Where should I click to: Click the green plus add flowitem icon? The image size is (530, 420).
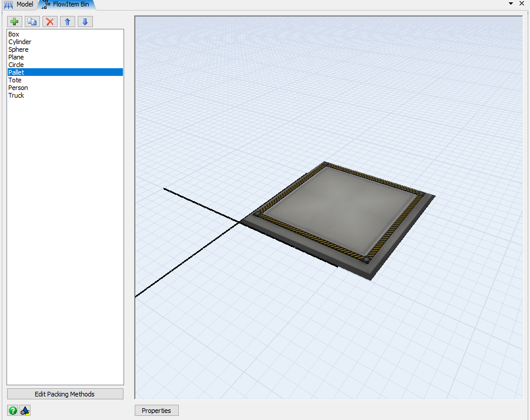point(15,22)
